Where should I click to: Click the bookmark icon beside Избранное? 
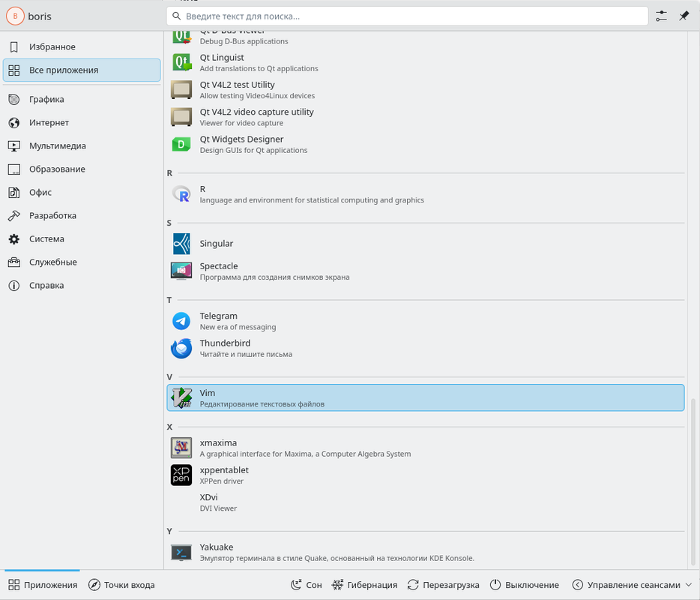(13, 47)
